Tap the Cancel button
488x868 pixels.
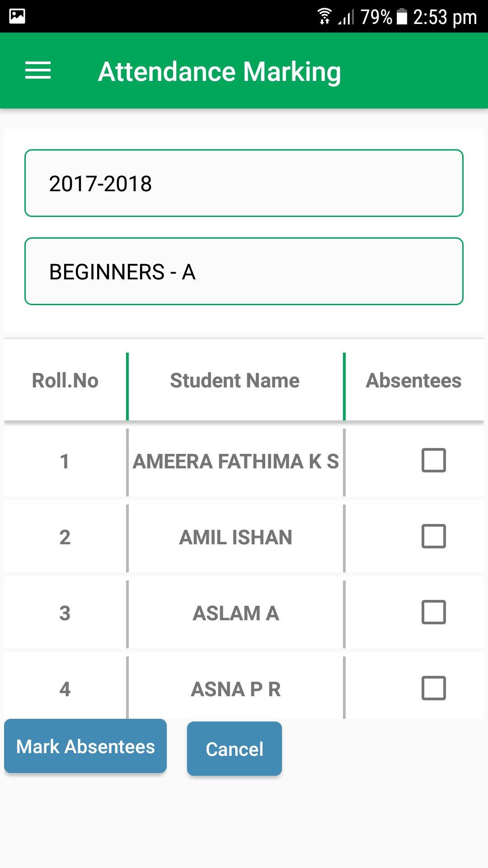235,749
